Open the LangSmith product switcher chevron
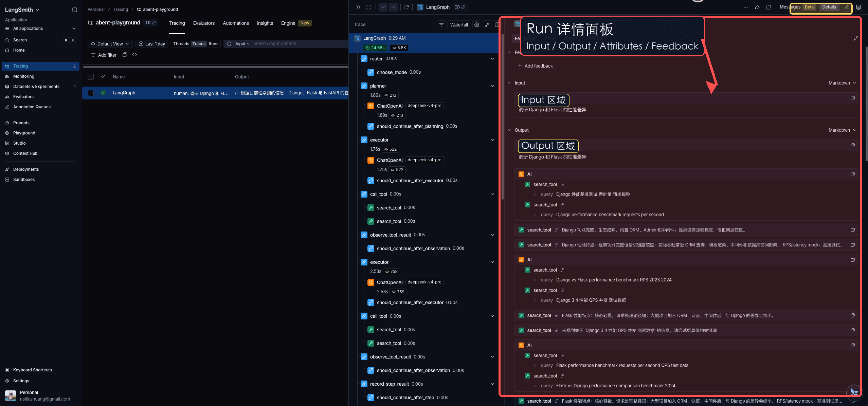 [37, 10]
